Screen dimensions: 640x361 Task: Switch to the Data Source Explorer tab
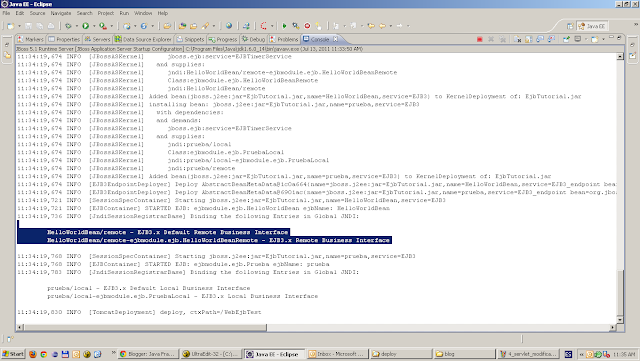(143, 39)
